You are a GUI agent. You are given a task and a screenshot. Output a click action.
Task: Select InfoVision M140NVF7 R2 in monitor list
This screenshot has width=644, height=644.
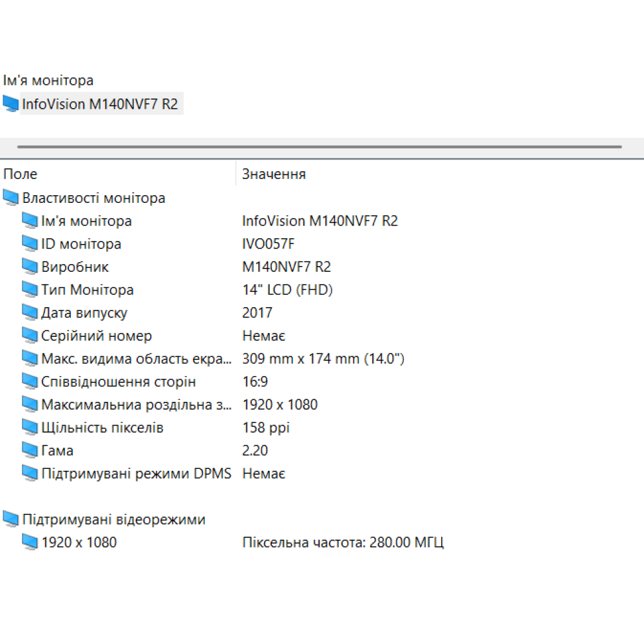(x=100, y=104)
